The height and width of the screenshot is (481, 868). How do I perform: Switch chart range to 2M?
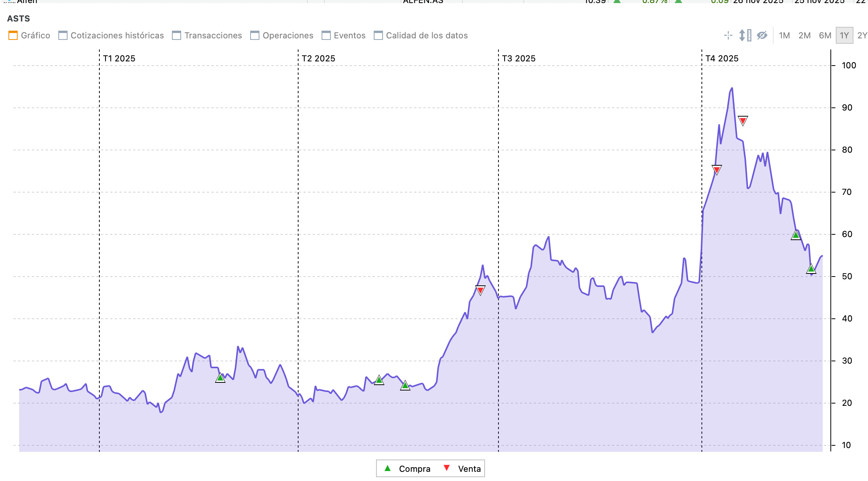(x=804, y=36)
